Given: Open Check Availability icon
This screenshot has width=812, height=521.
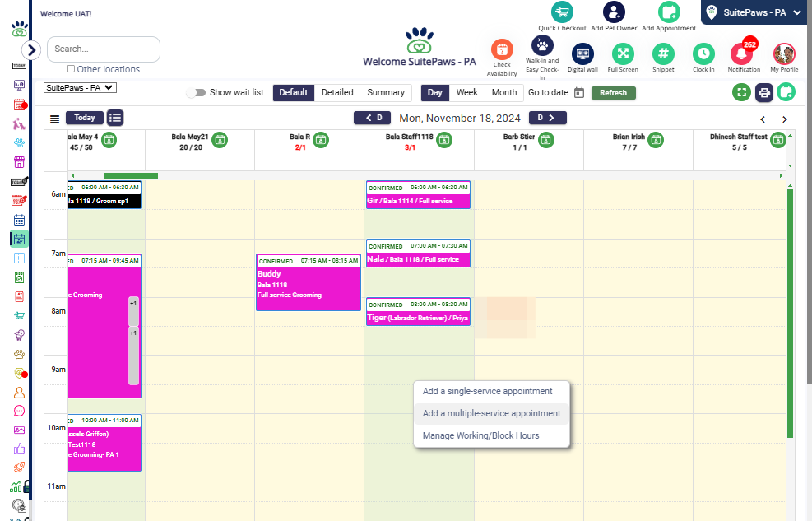Looking at the screenshot, I should pos(502,49).
